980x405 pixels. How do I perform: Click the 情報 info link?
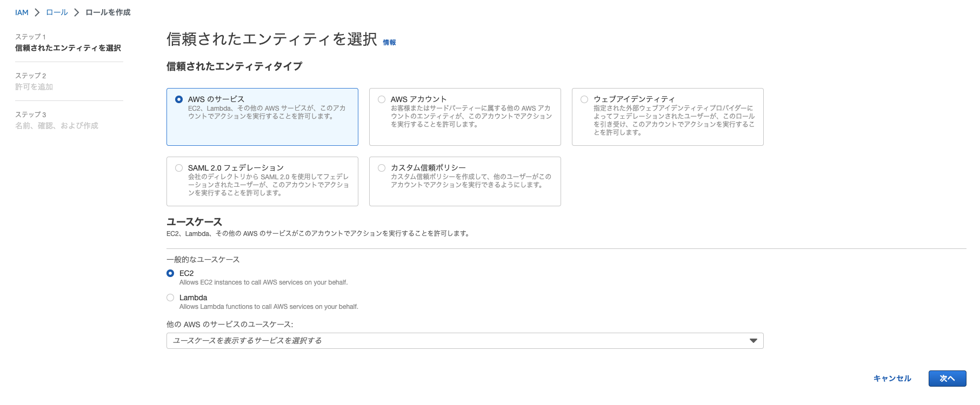coord(389,43)
